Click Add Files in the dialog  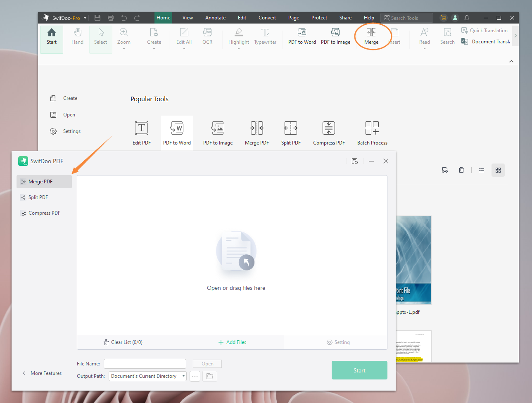click(x=232, y=342)
